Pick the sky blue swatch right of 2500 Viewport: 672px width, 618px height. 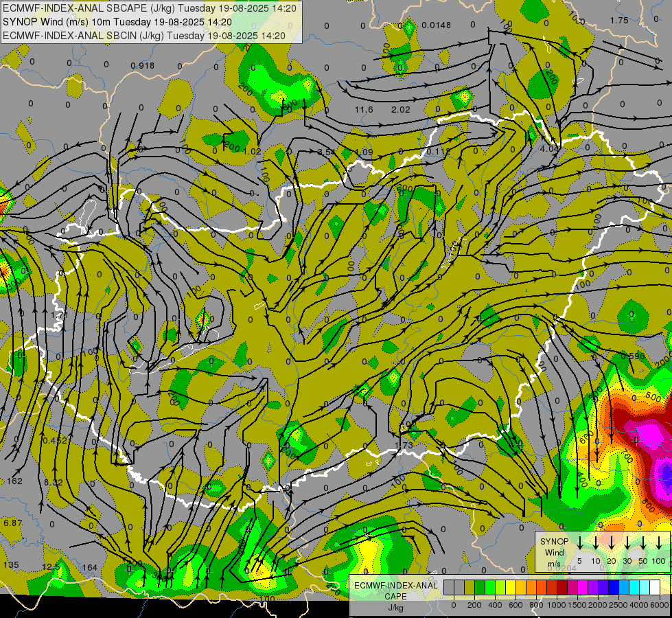coord(624,588)
